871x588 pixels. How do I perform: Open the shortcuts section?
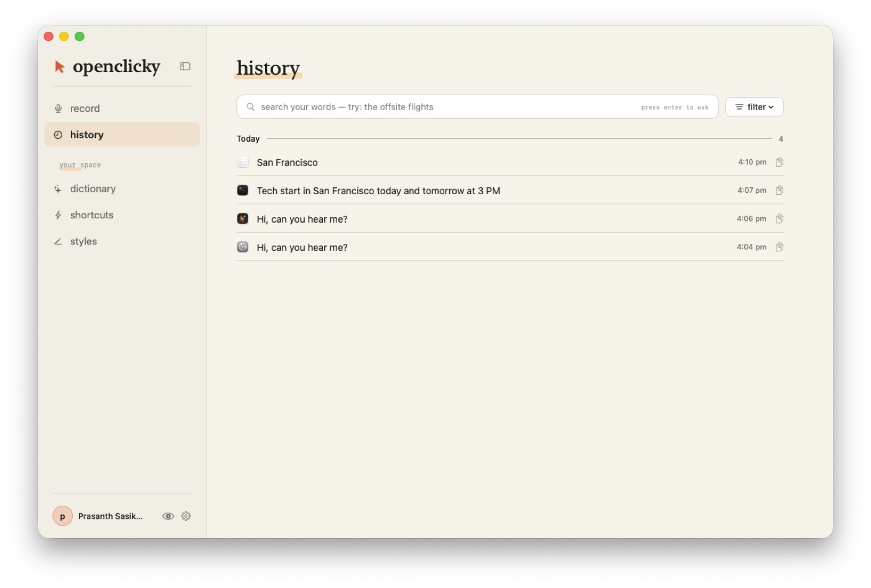click(122, 215)
